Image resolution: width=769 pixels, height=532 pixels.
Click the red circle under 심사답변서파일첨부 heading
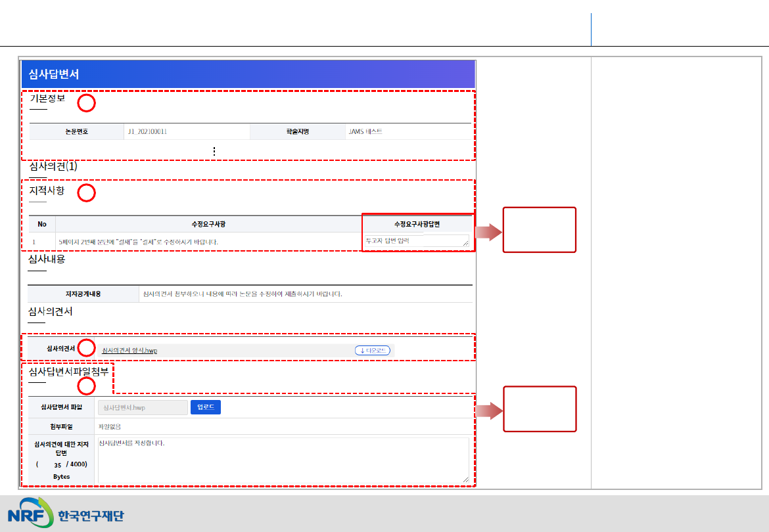click(x=87, y=386)
